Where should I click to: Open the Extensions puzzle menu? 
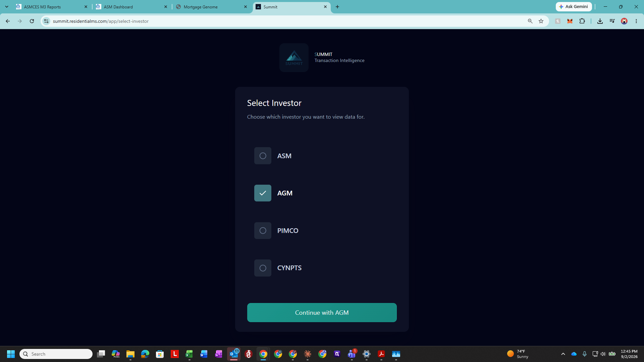click(x=582, y=21)
